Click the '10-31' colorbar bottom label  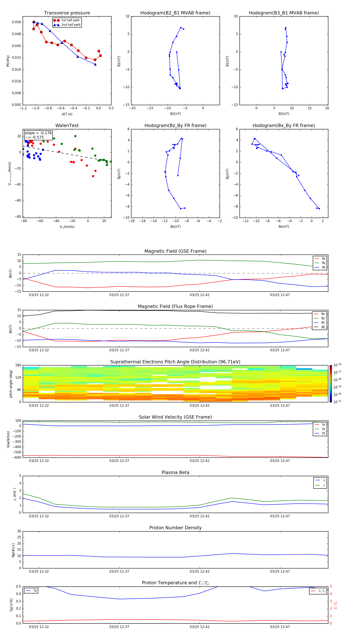tap(337, 402)
